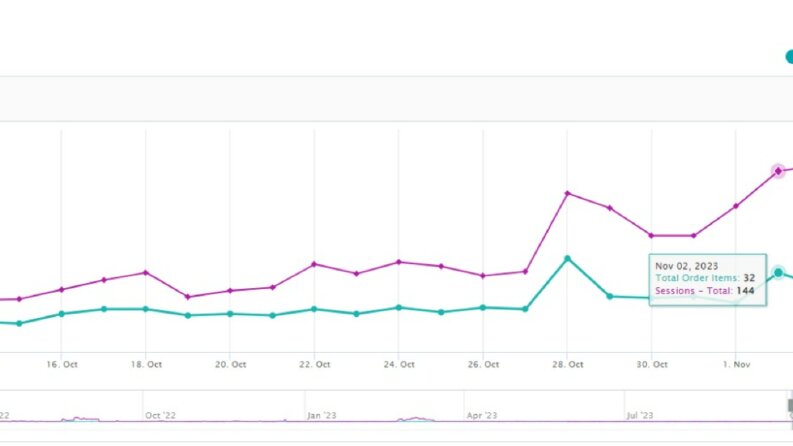The image size is (793, 446).
Task: Click the Sessions point on 16 Oct
Action: point(62,290)
